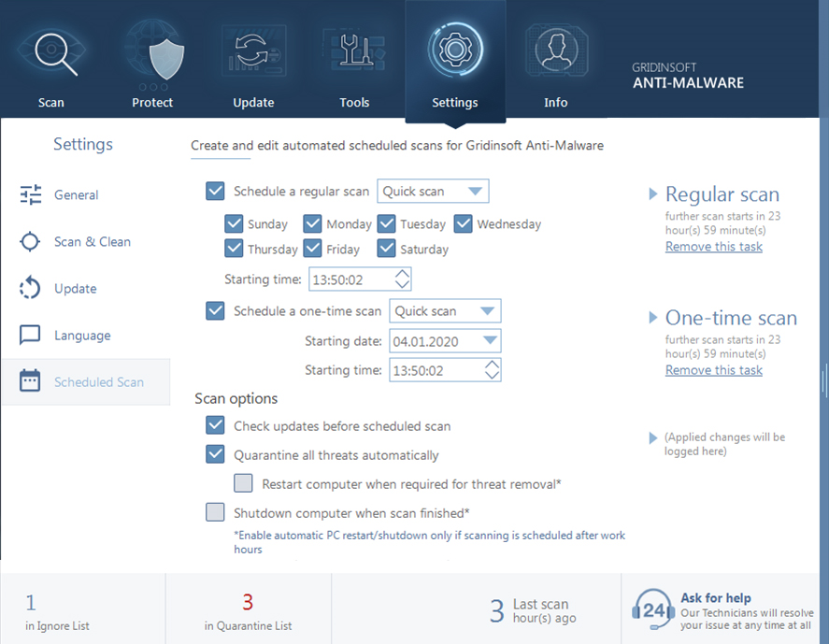Expand the Regular scan section arrow
The height and width of the screenshot is (644, 829).
tap(653, 194)
